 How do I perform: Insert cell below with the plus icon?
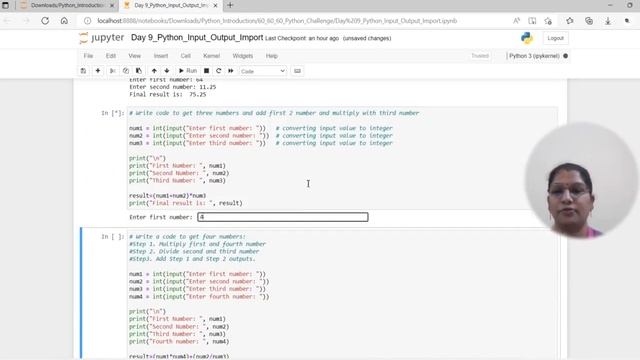[x=98, y=71]
